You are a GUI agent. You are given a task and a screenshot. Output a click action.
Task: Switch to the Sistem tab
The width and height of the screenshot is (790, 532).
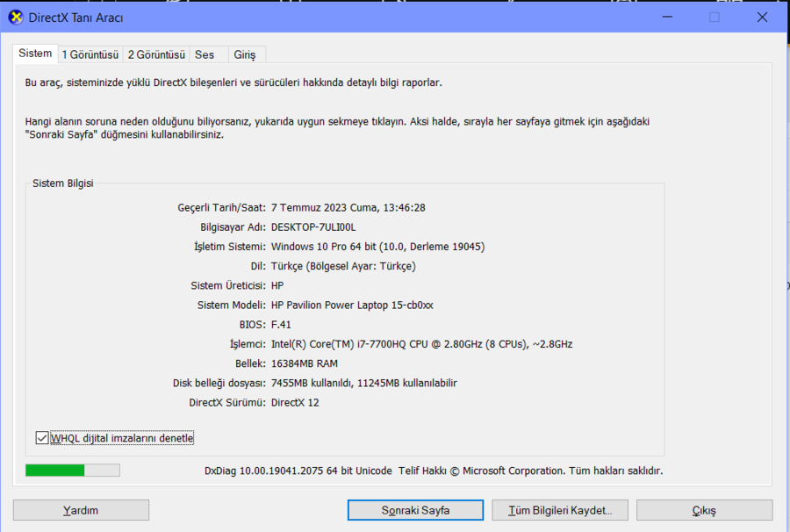click(x=35, y=54)
